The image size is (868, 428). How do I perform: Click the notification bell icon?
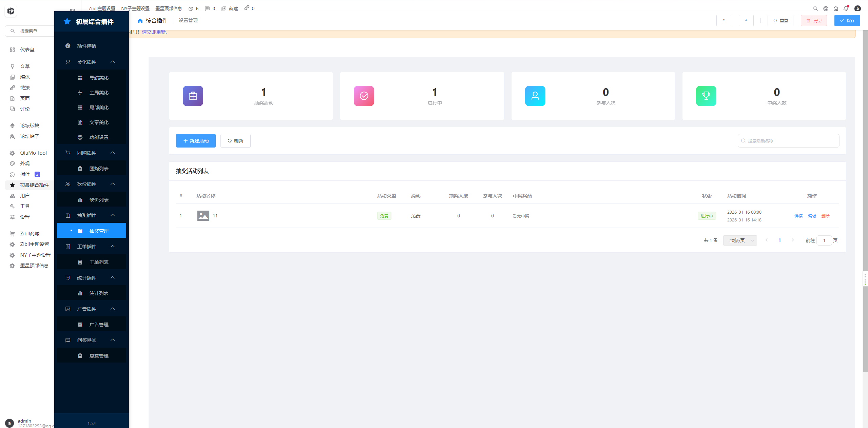(846, 8)
